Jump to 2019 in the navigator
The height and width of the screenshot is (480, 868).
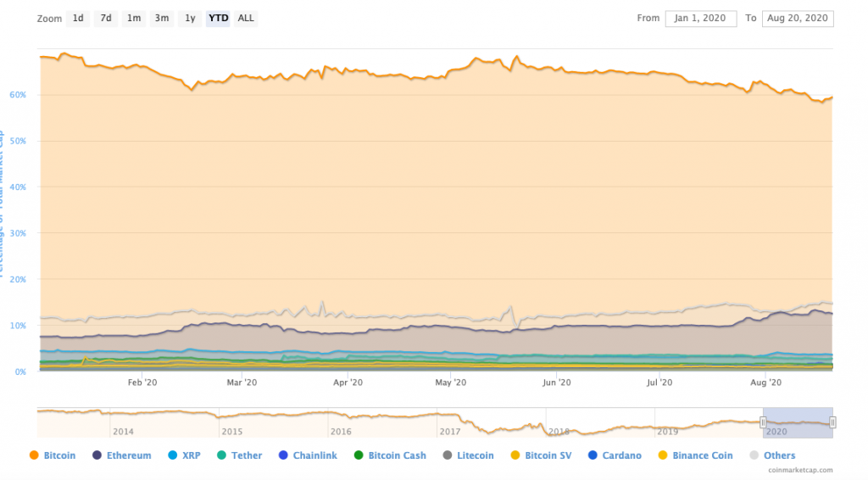668,432
